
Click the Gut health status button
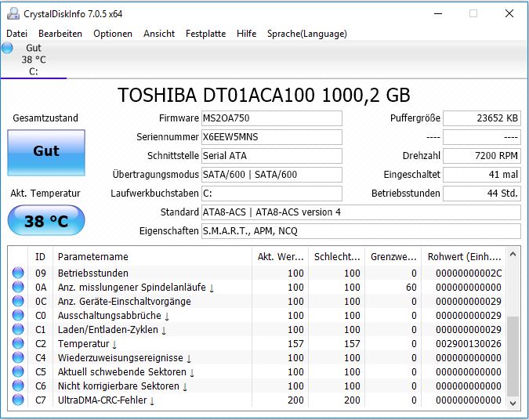coord(46,153)
